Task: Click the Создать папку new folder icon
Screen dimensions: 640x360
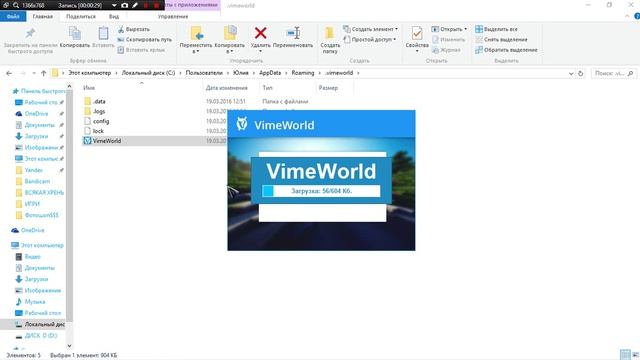Action: click(329, 33)
